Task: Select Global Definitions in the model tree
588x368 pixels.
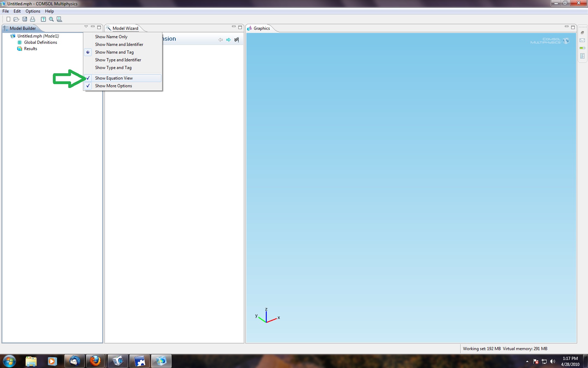Action: coord(40,42)
